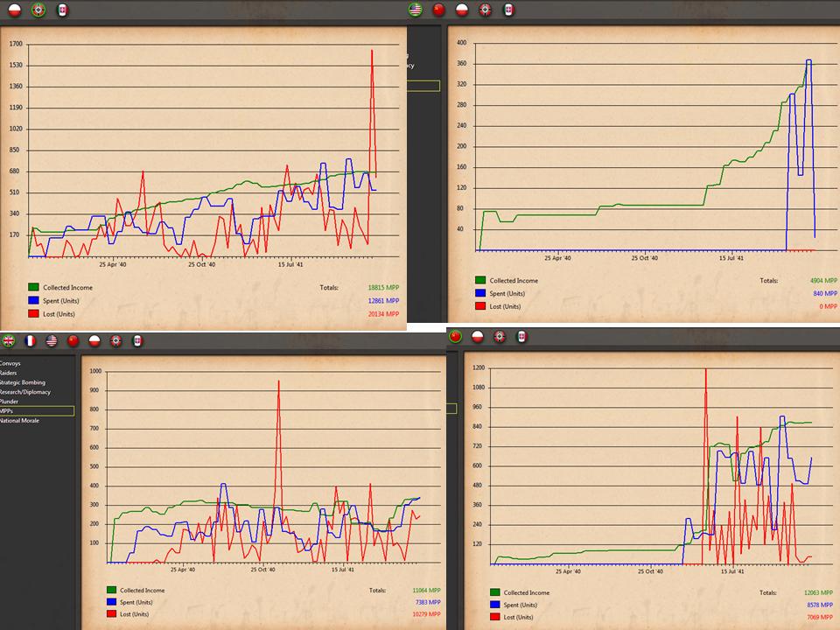Image resolution: width=840 pixels, height=630 pixels.
Task: Select the France tricolor flag icon
Action: click(30, 340)
